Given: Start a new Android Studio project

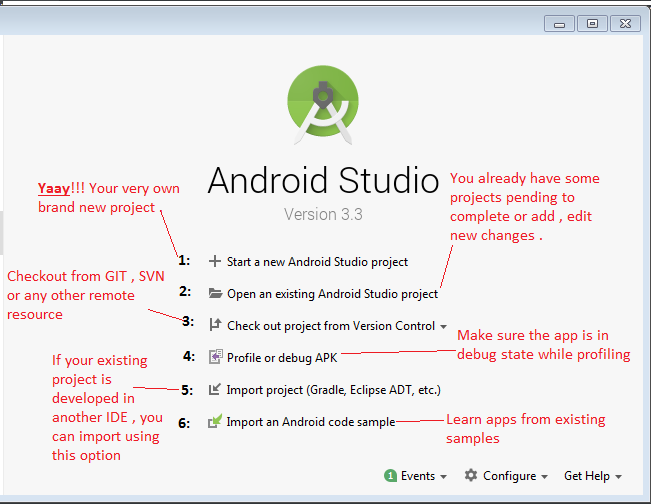Looking at the screenshot, I should [317, 262].
